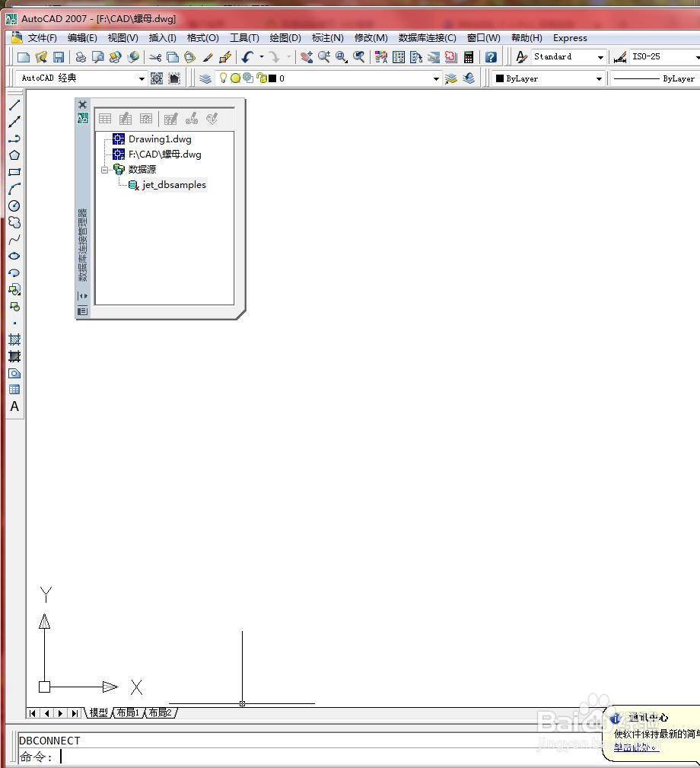This screenshot has width=700, height=768.
Task: Toggle layer 0 on/off lightbulb
Action: point(223,78)
